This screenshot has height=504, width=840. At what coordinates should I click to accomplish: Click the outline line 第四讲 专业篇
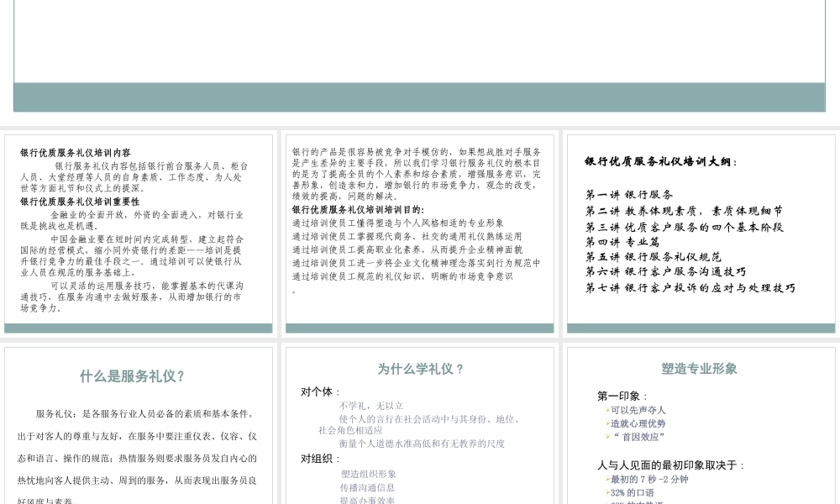coord(622,242)
